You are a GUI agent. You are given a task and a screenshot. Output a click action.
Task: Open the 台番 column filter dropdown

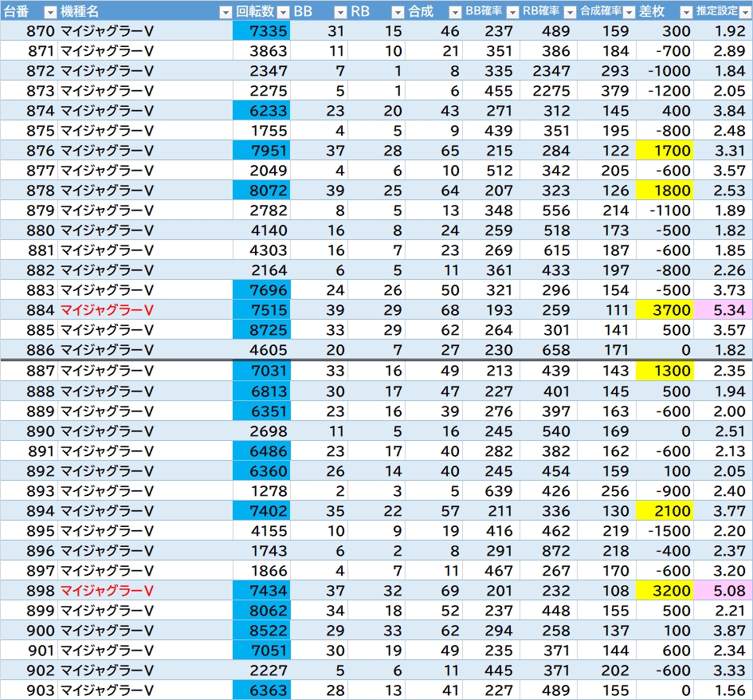[50, 12]
